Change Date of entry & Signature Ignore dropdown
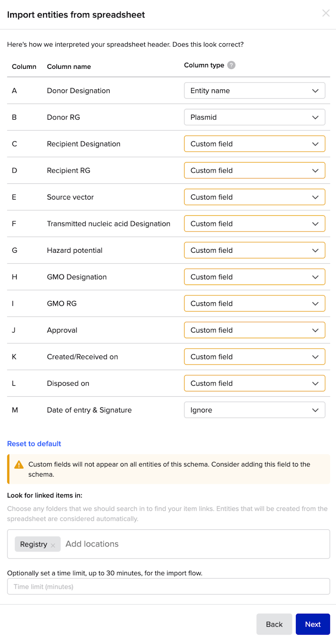 [x=254, y=410]
